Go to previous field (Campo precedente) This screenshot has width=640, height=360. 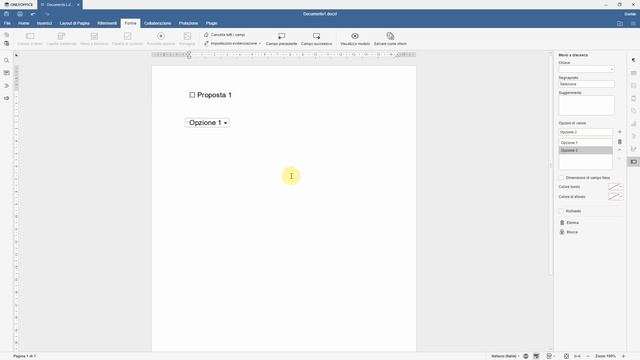coord(282,38)
